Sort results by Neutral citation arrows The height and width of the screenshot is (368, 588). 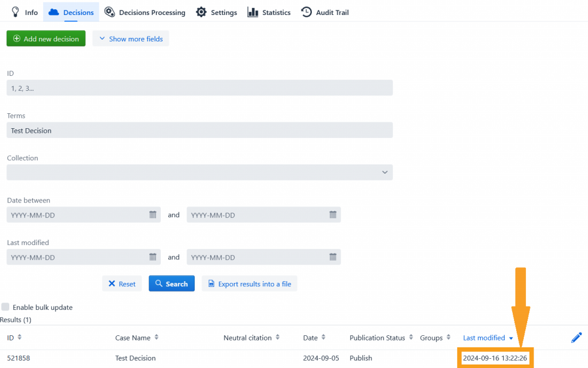[x=277, y=338]
